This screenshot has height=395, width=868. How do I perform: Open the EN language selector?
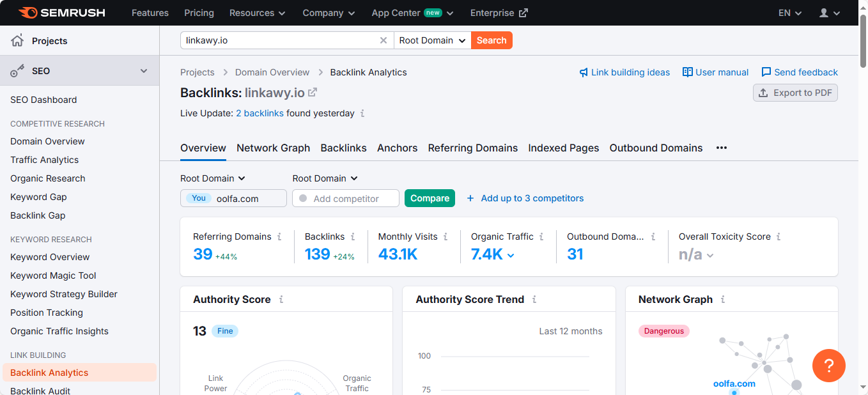coord(790,13)
